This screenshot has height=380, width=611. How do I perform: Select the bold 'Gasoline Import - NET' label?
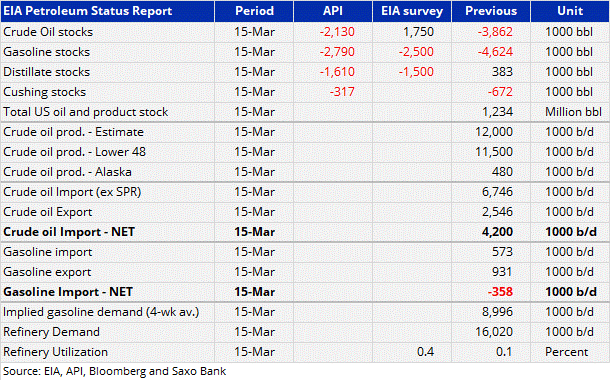68,292
